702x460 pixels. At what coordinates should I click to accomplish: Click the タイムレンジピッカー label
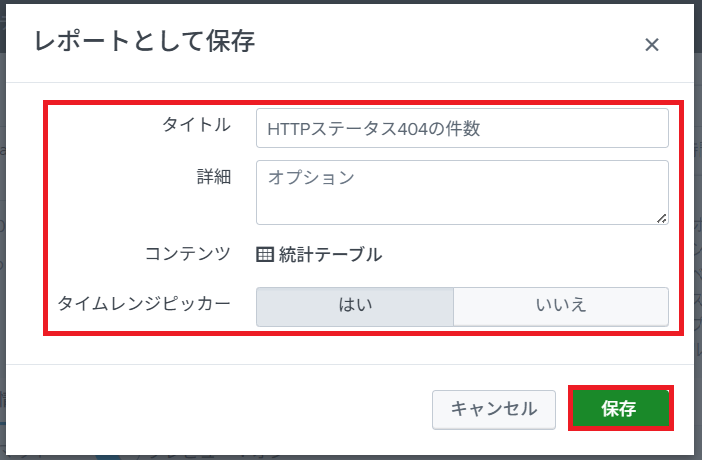pos(144,303)
